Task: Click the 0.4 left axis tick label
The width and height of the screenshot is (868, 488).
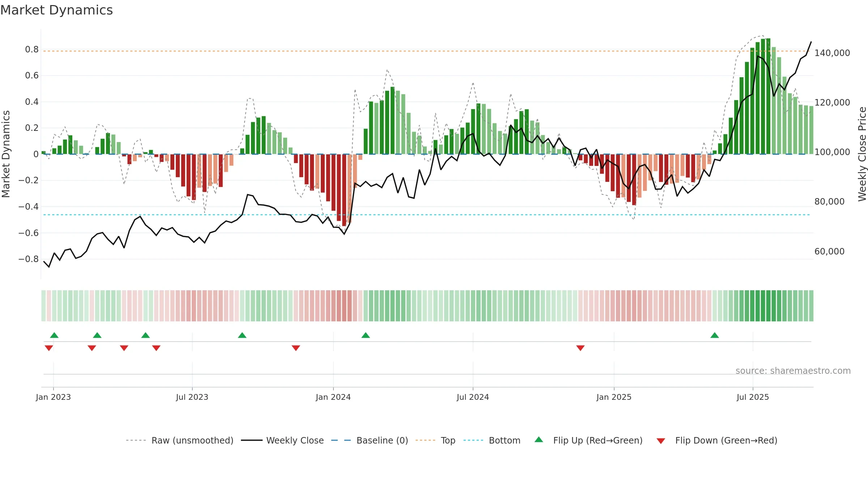Action: (32, 102)
